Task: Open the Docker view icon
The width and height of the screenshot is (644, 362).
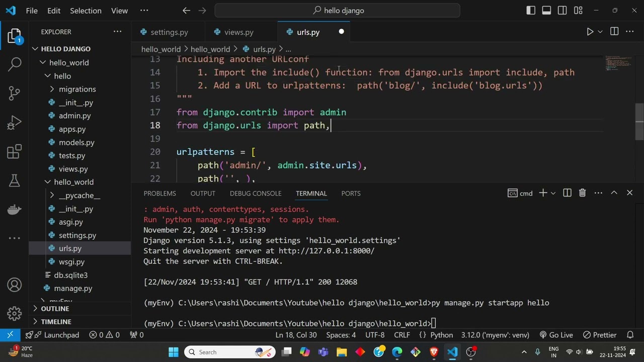Action: [15, 209]
